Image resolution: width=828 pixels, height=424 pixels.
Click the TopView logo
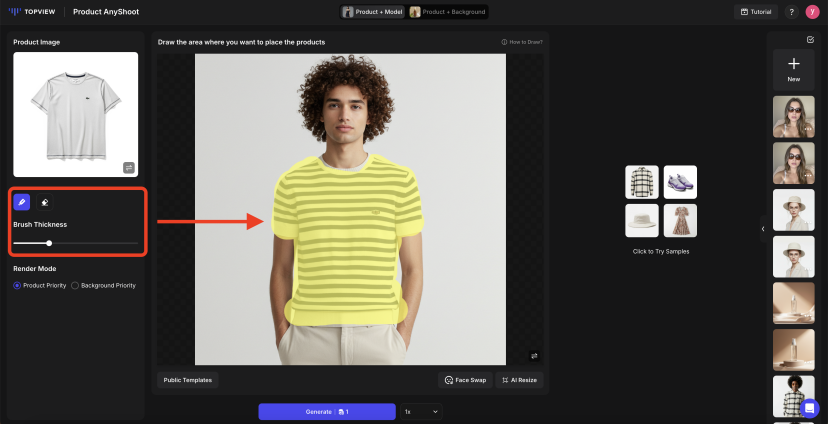tap(32, 12)
